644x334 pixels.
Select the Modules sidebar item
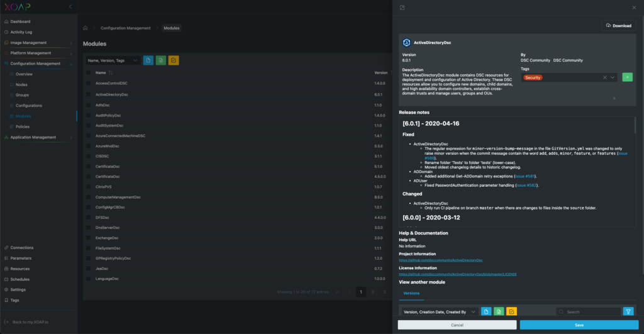(23, 116)
